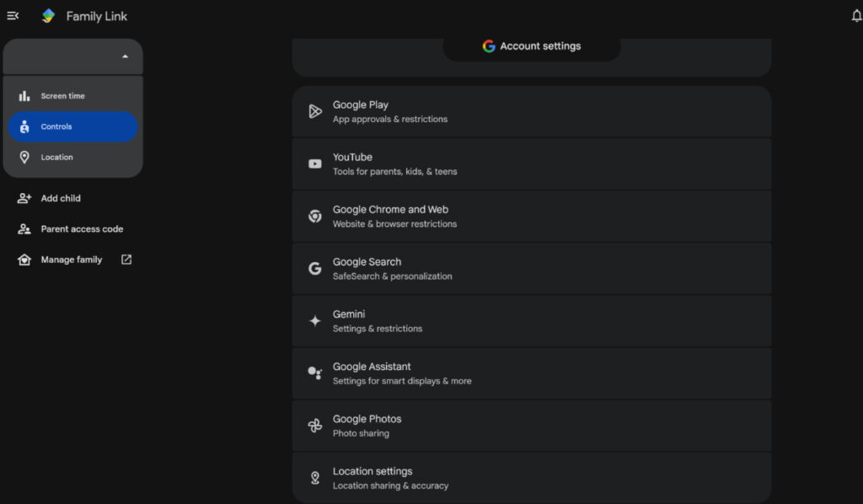The image size is (863, 504).
Task: Click the Account settings button
Action: pyautogui.click(x=532, y=46)
